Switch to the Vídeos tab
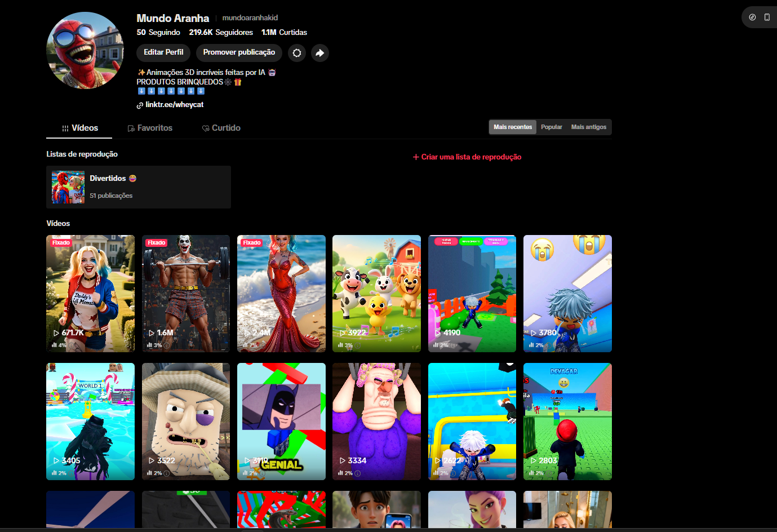 (79, 128)
